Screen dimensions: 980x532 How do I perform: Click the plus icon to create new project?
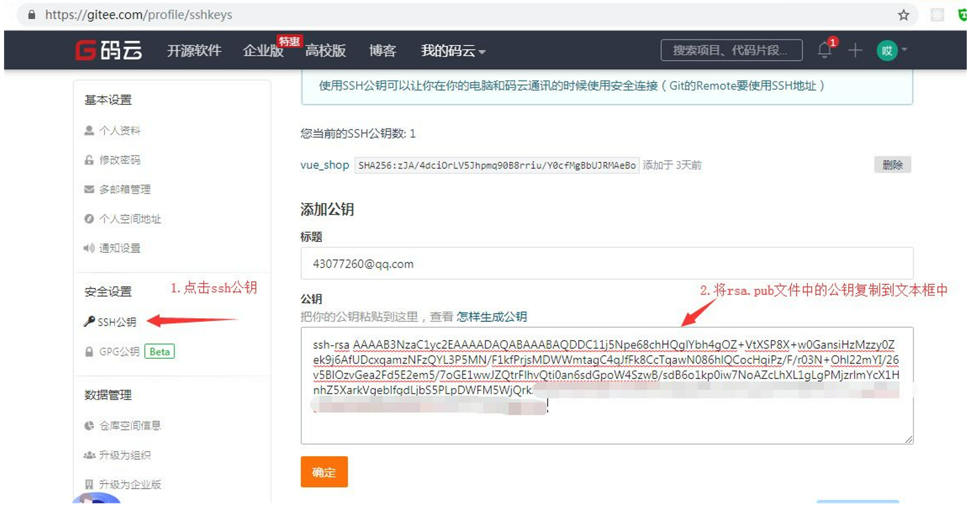click(854, 50)
